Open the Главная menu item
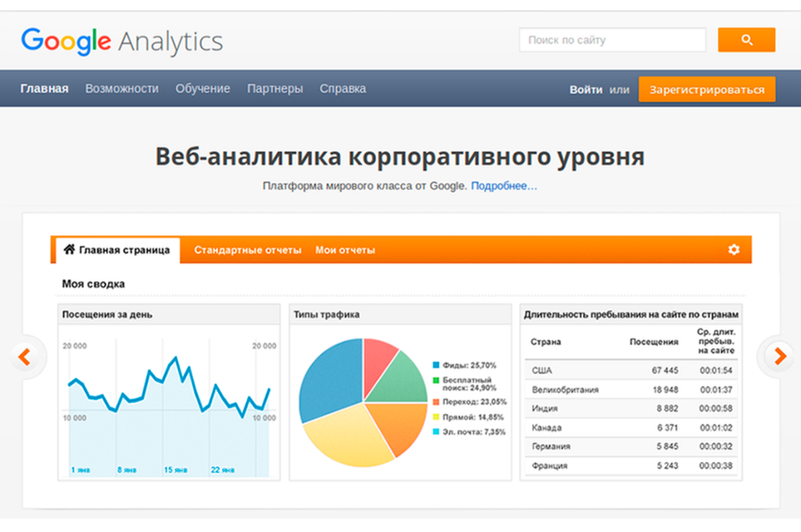The height and width of the screenshot is (532, 801). [44, 89]
